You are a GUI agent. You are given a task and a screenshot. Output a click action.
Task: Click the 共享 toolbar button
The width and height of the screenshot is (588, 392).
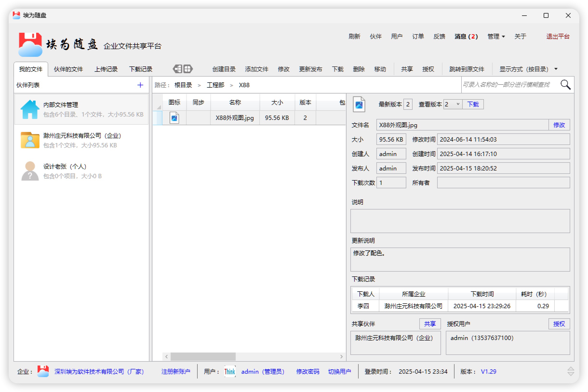tap(407, 69)
